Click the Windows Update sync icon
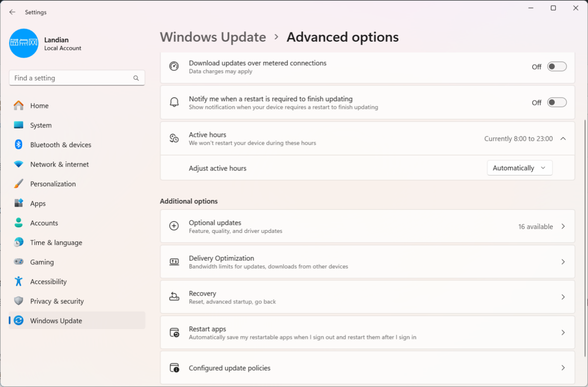The image size is (588, 387). click(19, 320)
